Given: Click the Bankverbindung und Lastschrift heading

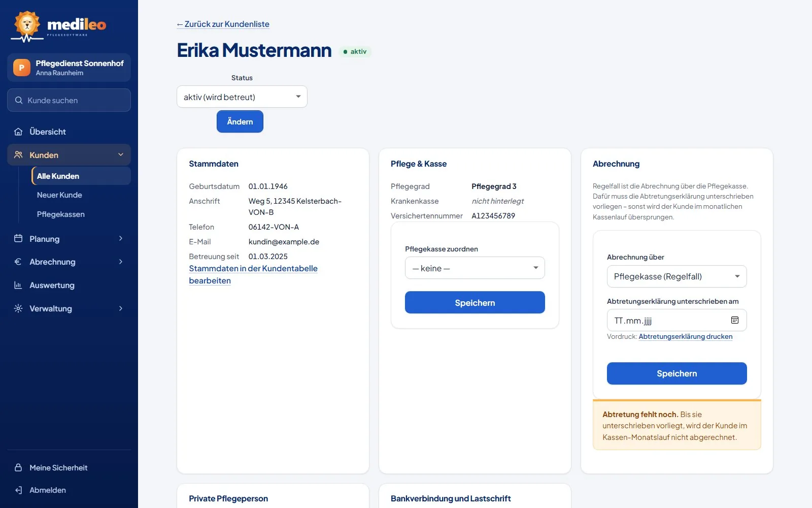Looking at the screenshot, I should tap(451, 498).
